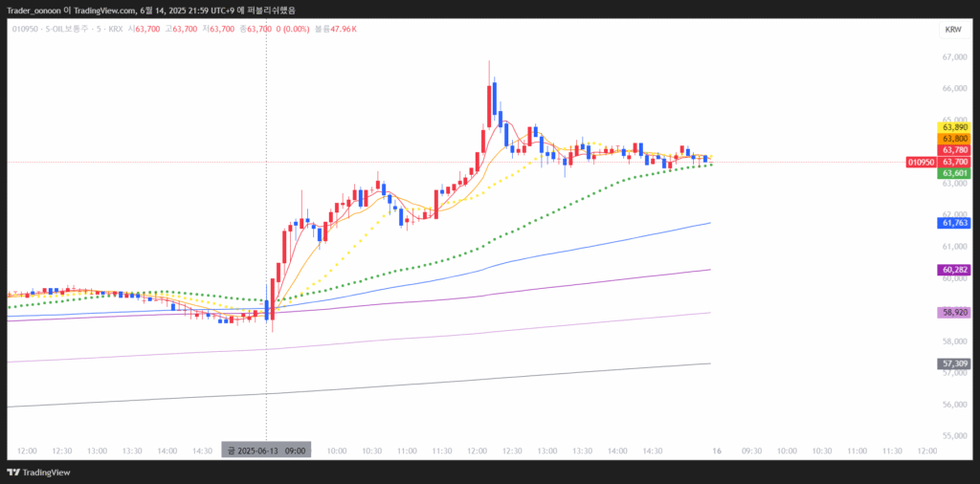Click the purple 60,282 price label
980x484 pixels.
point(955,270)
